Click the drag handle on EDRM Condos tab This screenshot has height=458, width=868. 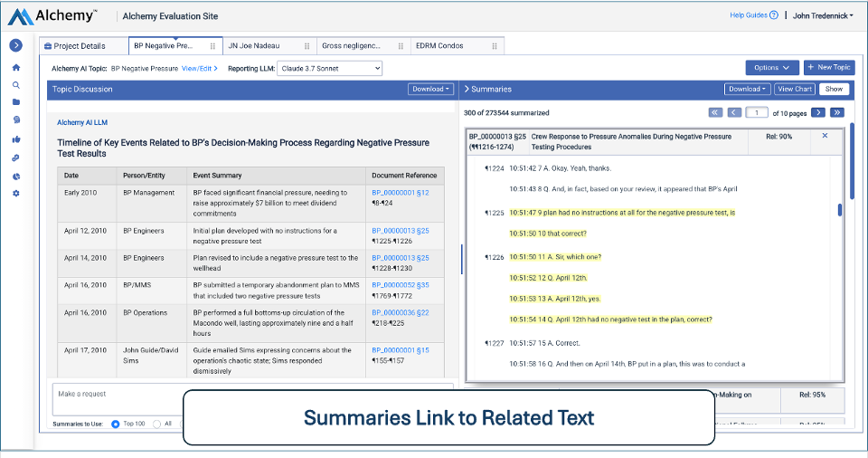[495, 46]
